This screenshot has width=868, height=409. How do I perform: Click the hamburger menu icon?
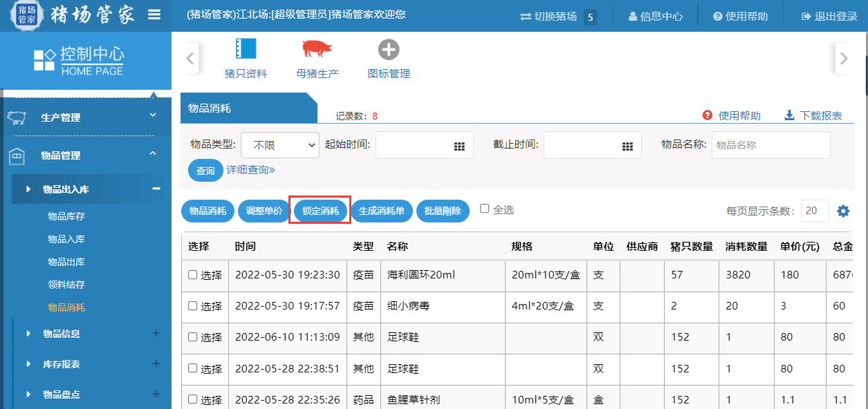click(154, 15)
